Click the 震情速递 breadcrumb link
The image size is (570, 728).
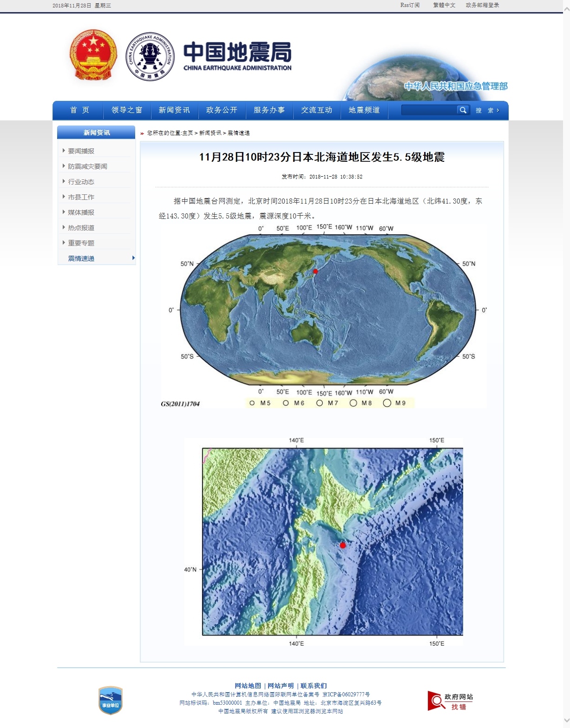coord(239,133)
